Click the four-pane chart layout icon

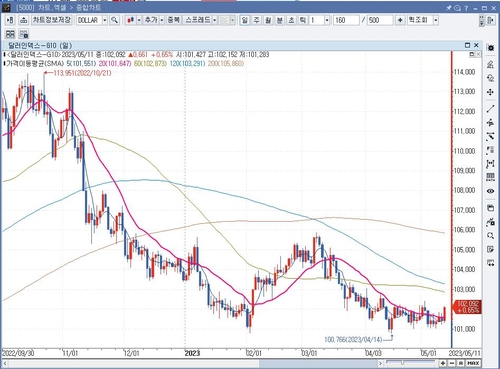10,34
